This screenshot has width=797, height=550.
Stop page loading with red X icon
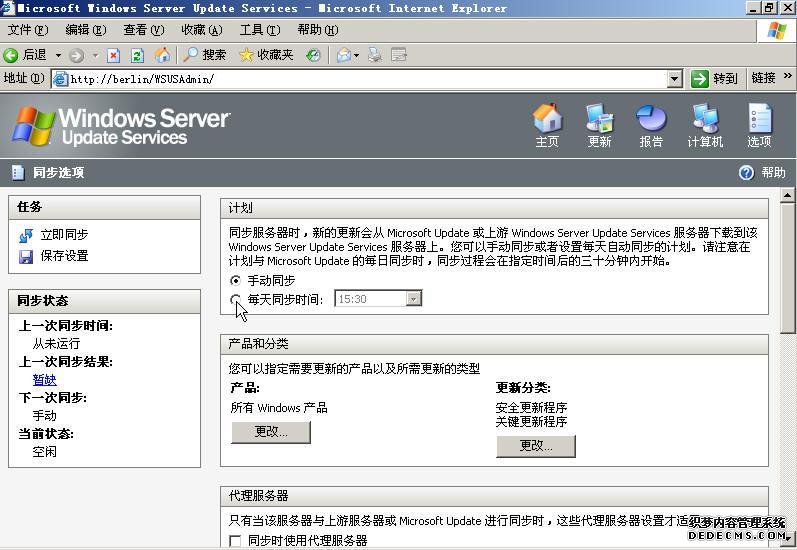113,55
